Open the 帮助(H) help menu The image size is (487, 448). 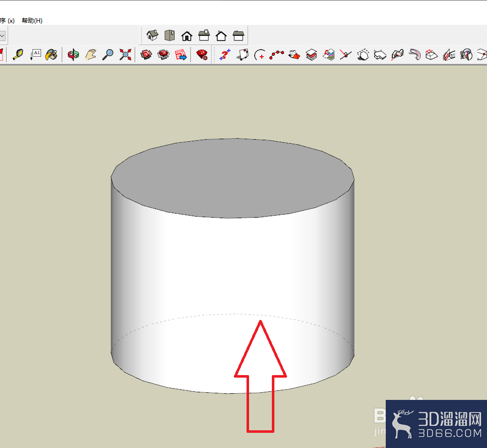(x=32, y=21)
